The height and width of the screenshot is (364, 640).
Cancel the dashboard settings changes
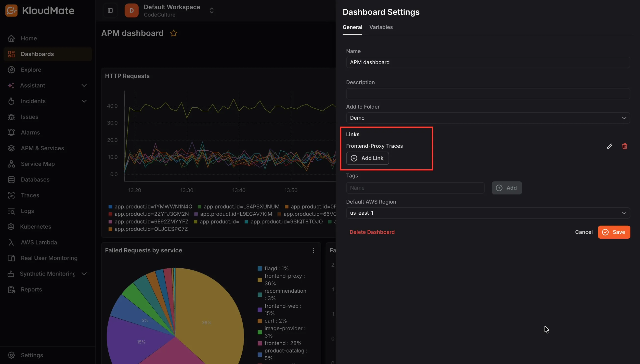point(584,232)
